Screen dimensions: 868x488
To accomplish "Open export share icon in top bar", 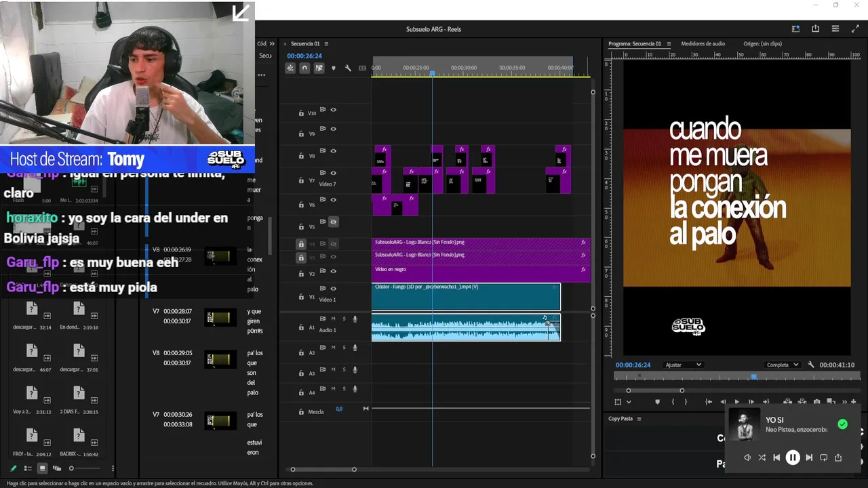I will [815, 28].
